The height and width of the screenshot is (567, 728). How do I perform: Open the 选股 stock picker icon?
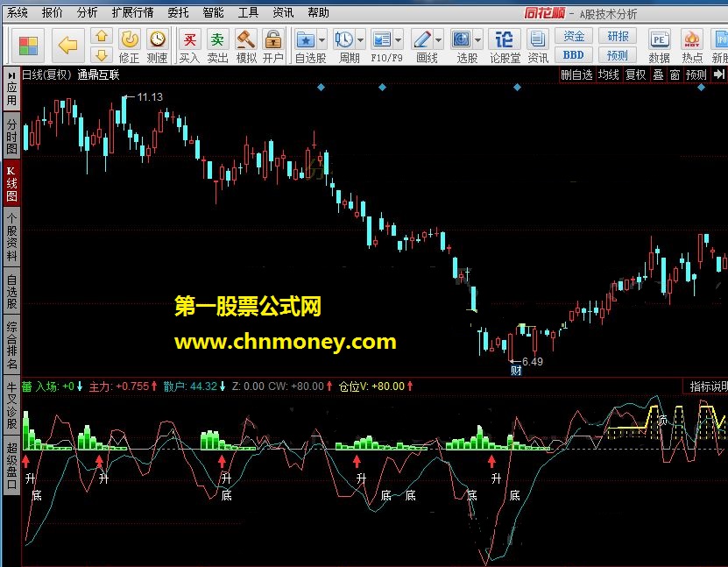tap(462, 40)
